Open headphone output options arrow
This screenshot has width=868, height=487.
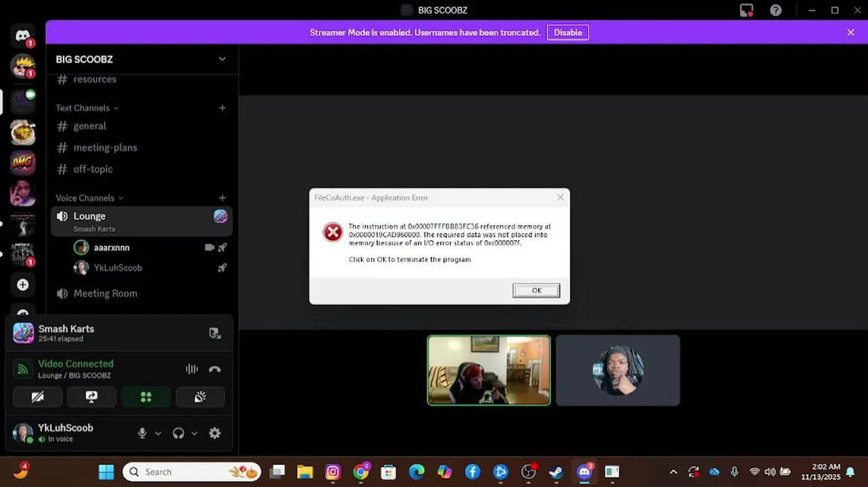(194, 434)
